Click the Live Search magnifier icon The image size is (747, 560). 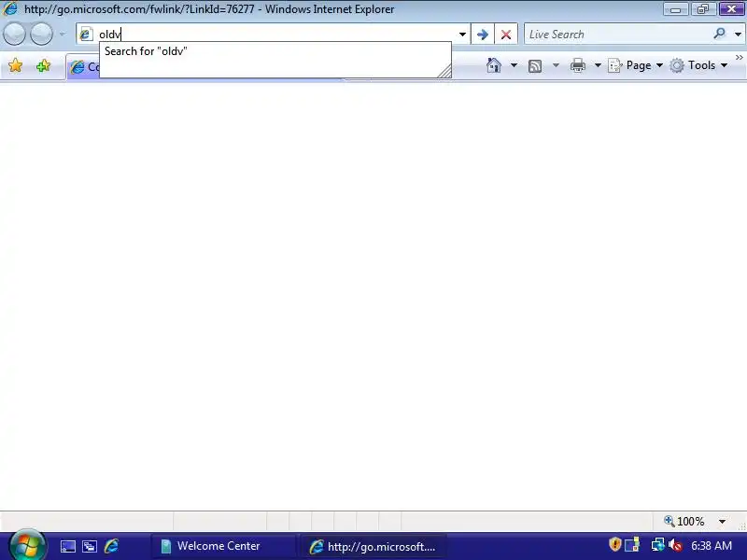tap(719, 34)
